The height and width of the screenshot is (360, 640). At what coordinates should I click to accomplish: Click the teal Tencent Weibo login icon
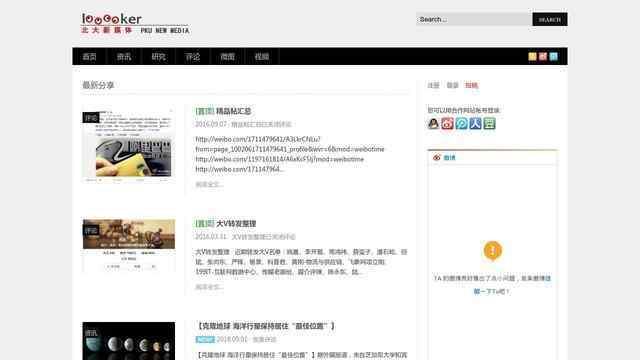click(462, 124)
